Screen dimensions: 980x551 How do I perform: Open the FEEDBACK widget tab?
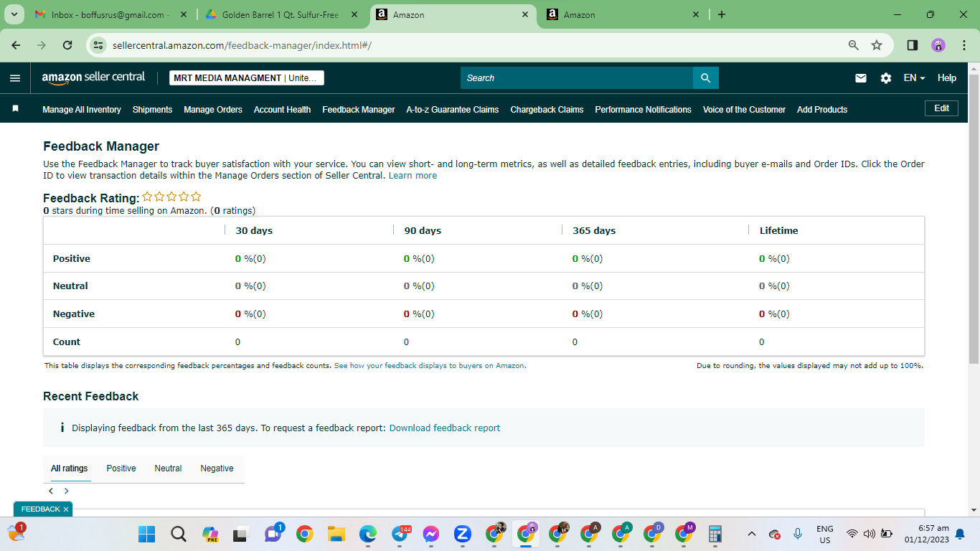(x=41, y=509)
